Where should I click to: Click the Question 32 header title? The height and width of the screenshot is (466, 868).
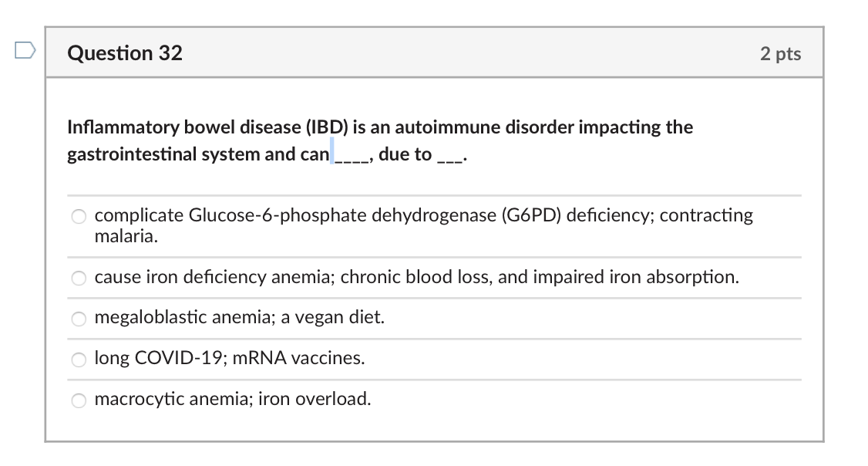click(125, 53)
